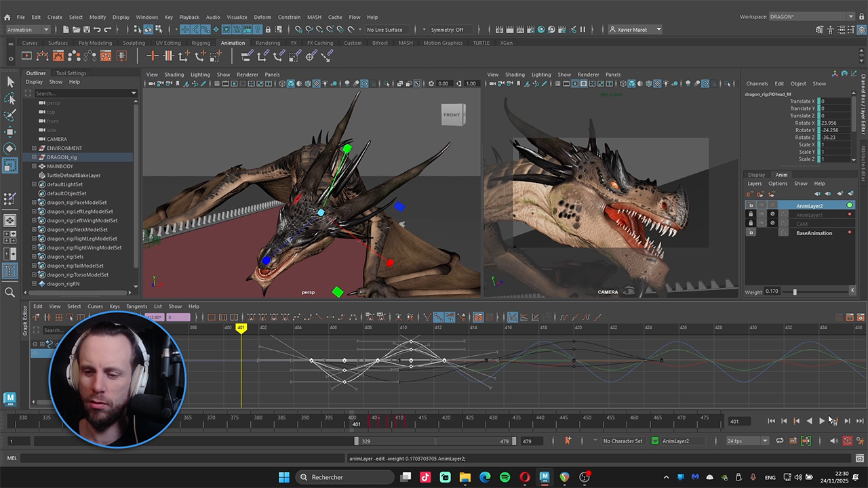Toggle the looping playback mode icon

pos(780,441)
